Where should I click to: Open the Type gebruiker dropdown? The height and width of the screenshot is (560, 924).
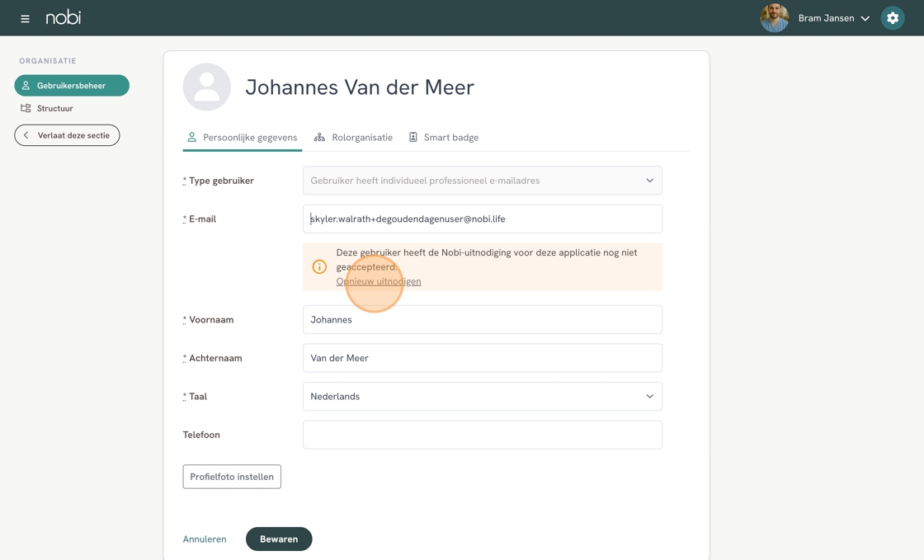(x=482, y=181)
